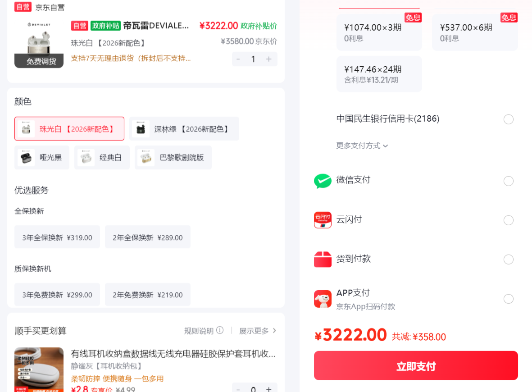Click the 立即支付 button
The height and width of the screenshot is (392, 532).
click(416, 365)
